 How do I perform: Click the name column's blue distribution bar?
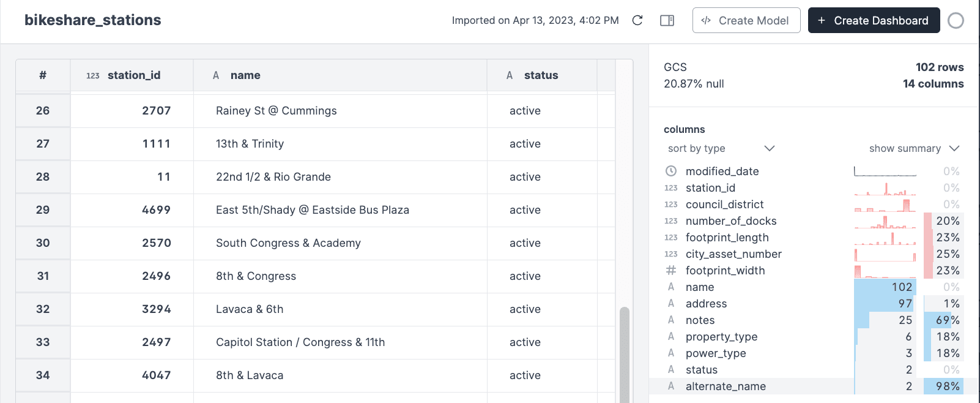click(x=884, y=287)
